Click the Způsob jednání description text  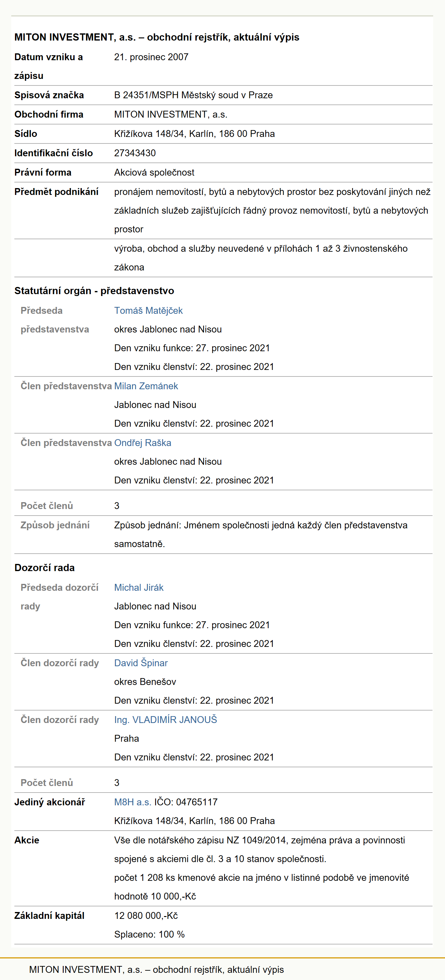click(x=261, y=535)
